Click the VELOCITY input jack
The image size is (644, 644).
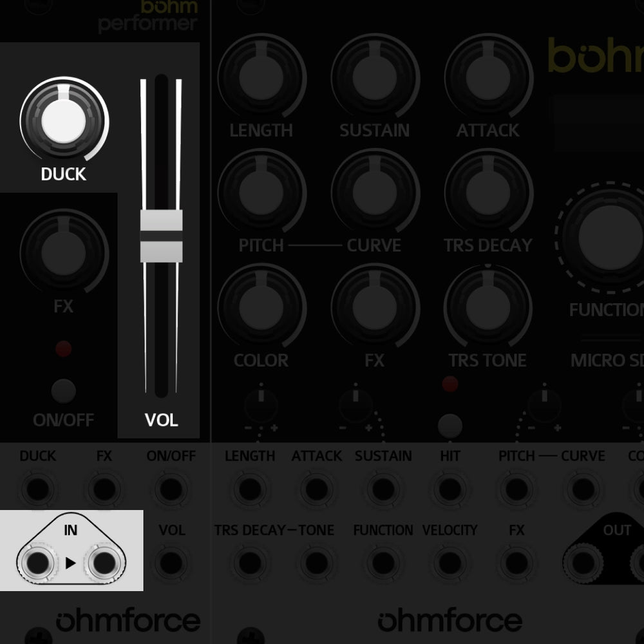[450, 563]
